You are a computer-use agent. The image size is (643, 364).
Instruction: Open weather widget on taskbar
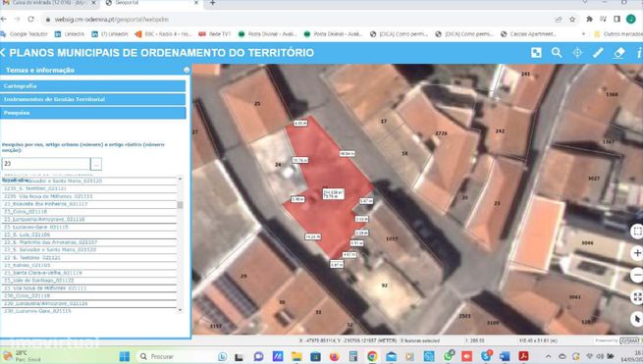(22, 356)
